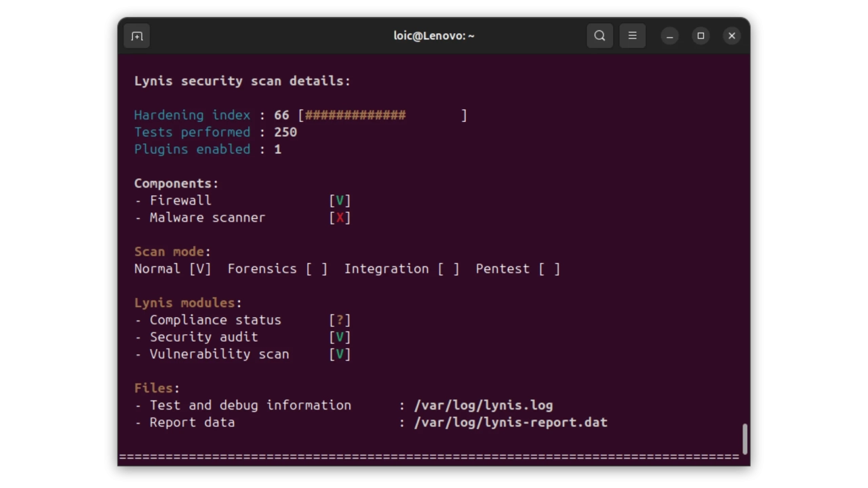868x488 pixels.
Task: Click the empty Pentest mode box
Action: [x=549, y=269]
